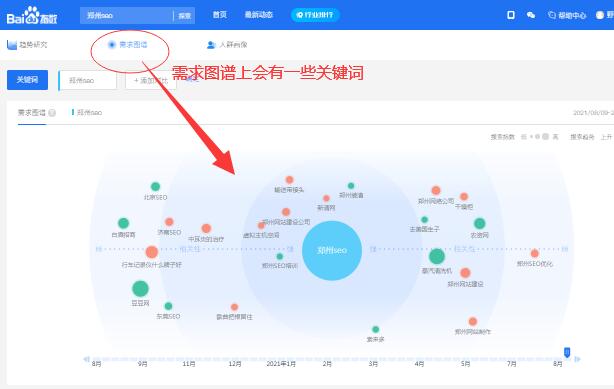Click the blue keyword button
Viewport: 614px width, 389px height.
[x=27, y=80]
